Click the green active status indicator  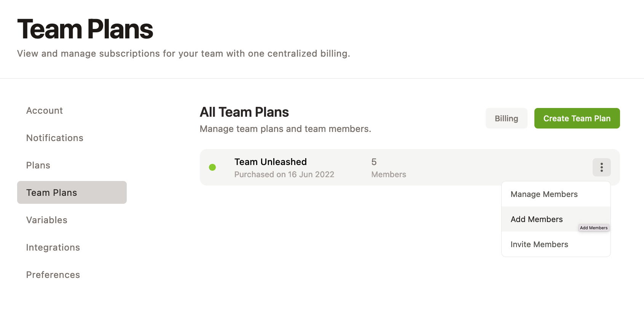tap(213, 167)
